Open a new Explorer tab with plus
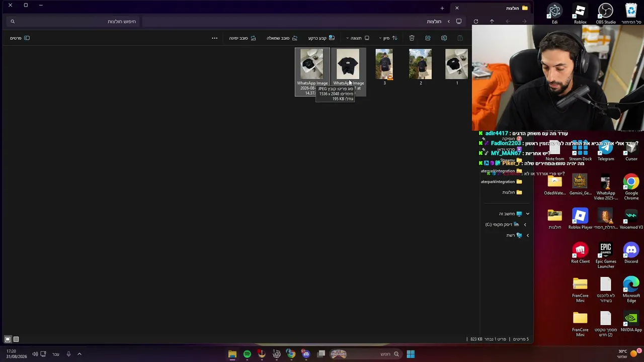 442,8
